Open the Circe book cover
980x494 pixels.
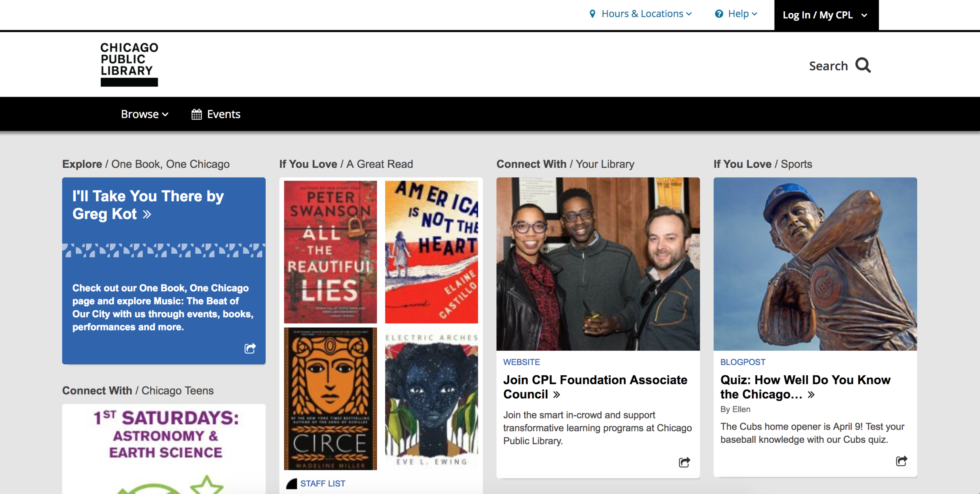330,399
